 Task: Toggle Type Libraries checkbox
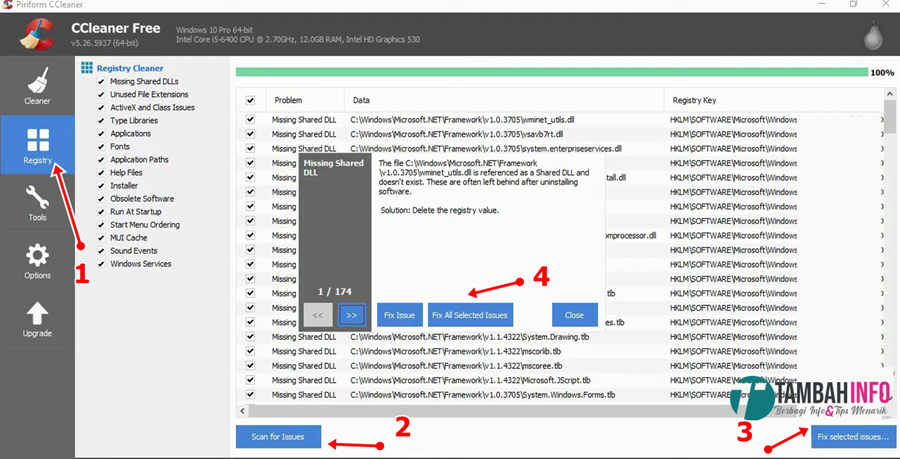pos(102,121)
